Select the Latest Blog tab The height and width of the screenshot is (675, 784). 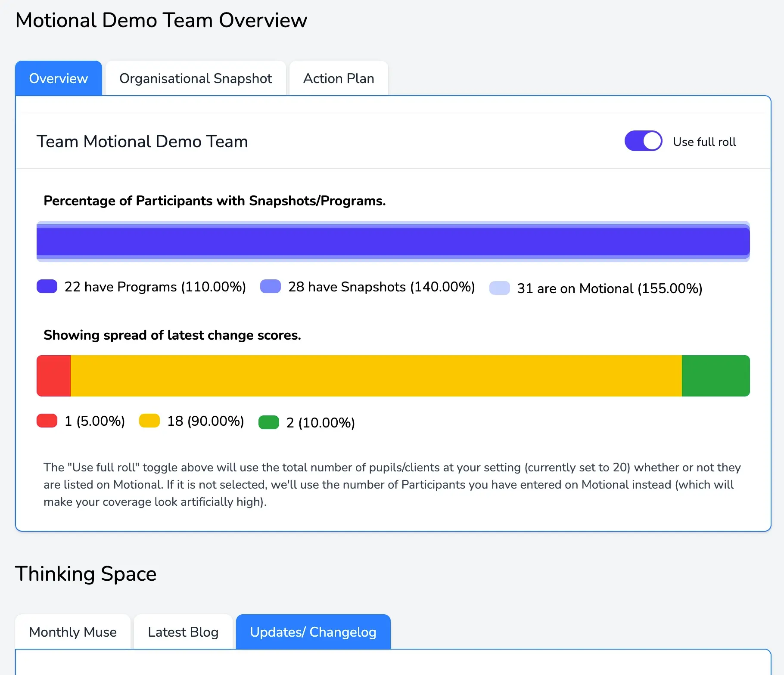tap(183, 632)
